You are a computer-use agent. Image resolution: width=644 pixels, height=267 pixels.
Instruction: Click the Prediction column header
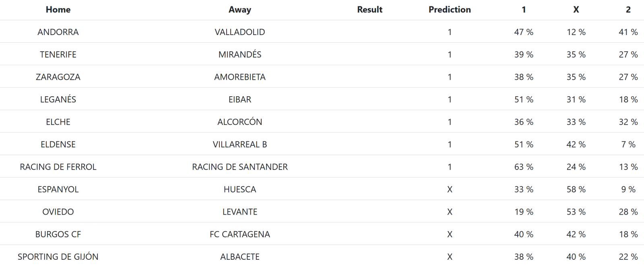tap(449, 10)
